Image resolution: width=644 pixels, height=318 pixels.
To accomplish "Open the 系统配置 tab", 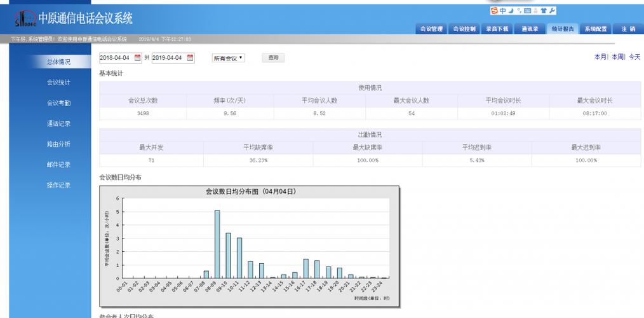I will pos(596,29).
